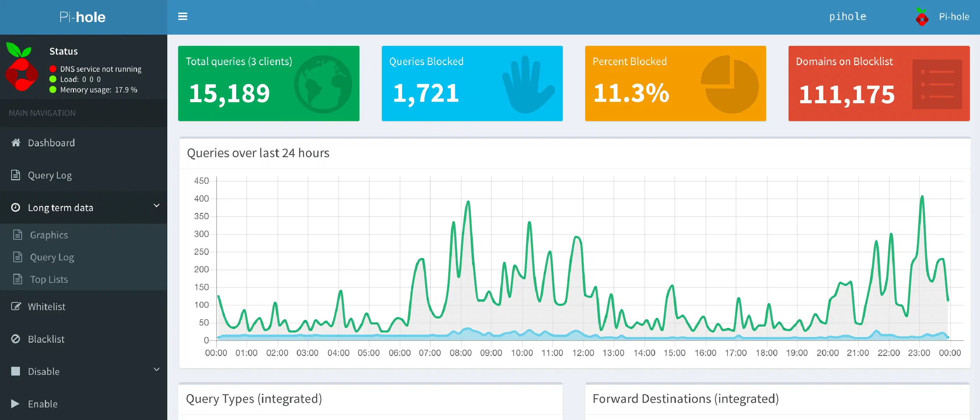Click the Pi-hole raspberry logo in header
The width and height of the screenshot is (980, 420).
tap(922, 17)
